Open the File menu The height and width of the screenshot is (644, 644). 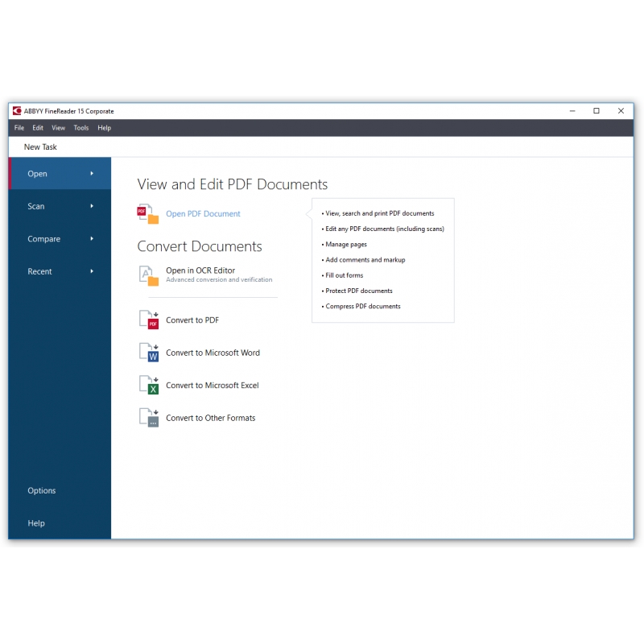click(x=19, y=128)
